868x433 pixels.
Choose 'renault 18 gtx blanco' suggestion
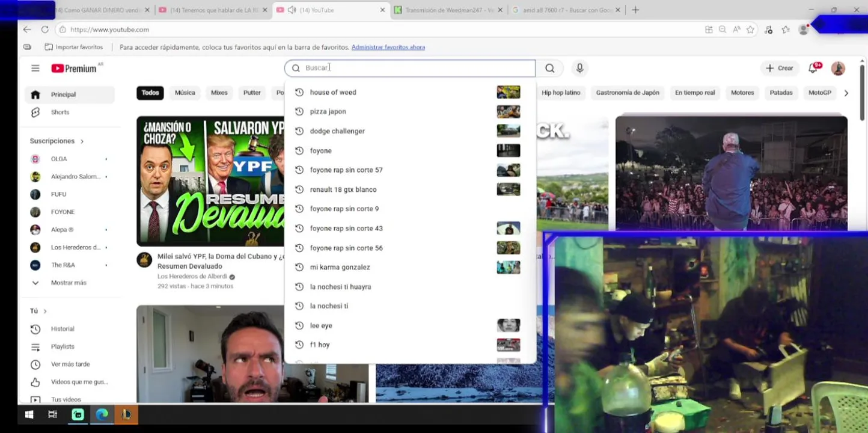point(410,189)
